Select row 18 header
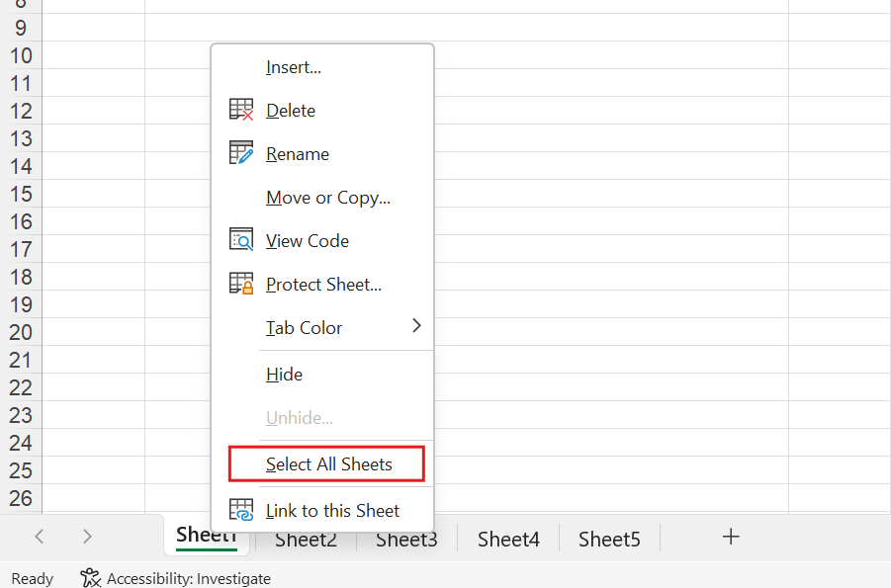The image size is (891, 588). click(21, 277)
